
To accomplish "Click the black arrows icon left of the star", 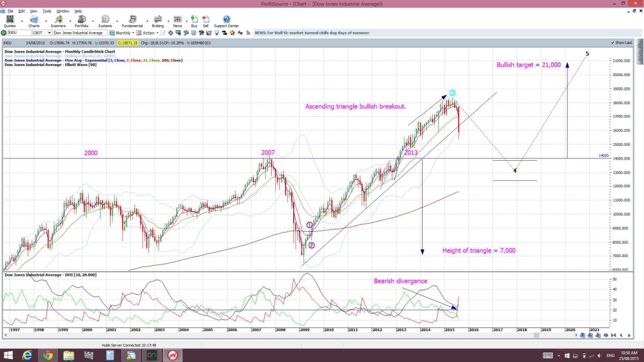I will (x=225, y=33).
